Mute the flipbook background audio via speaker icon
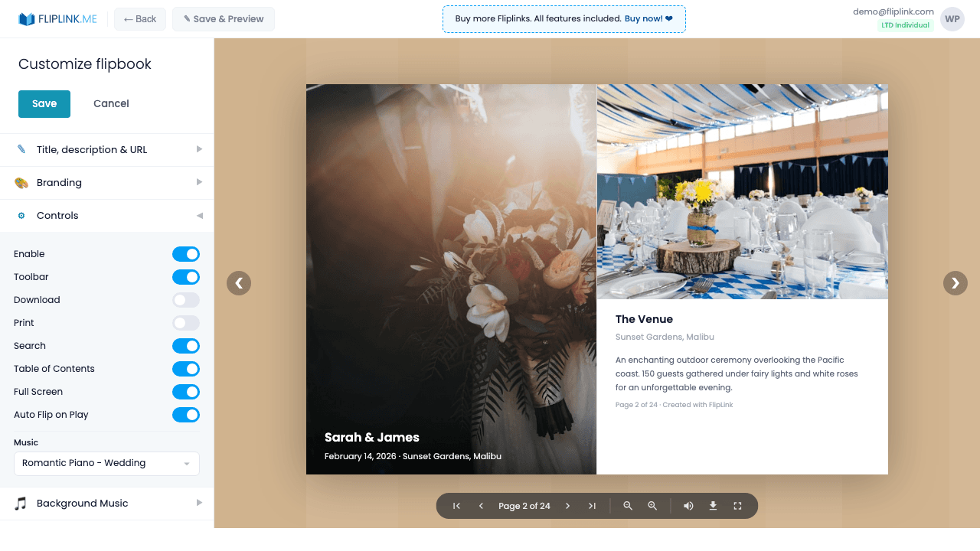Image resolution: width=980 pixels, height=551 pixels. 688,506
